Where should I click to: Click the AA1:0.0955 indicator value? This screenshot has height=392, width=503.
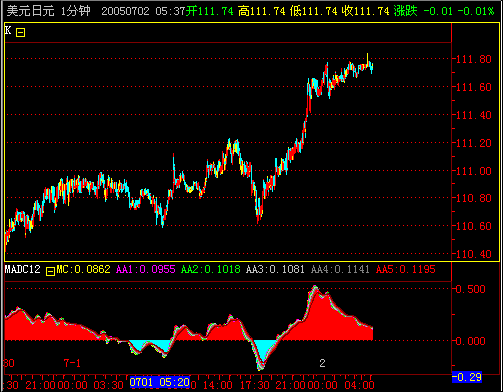(x=146, y=269)
